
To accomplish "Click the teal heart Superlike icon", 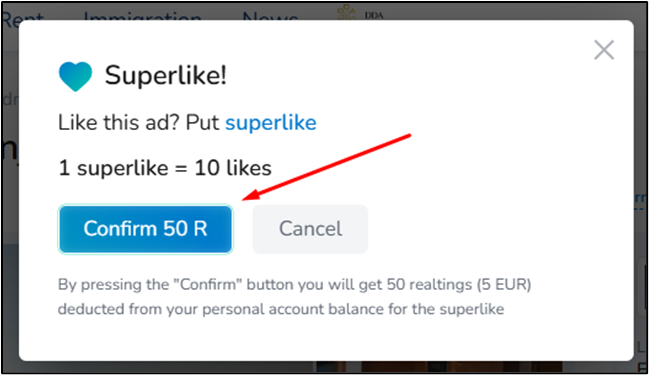I will pos(75,76).
